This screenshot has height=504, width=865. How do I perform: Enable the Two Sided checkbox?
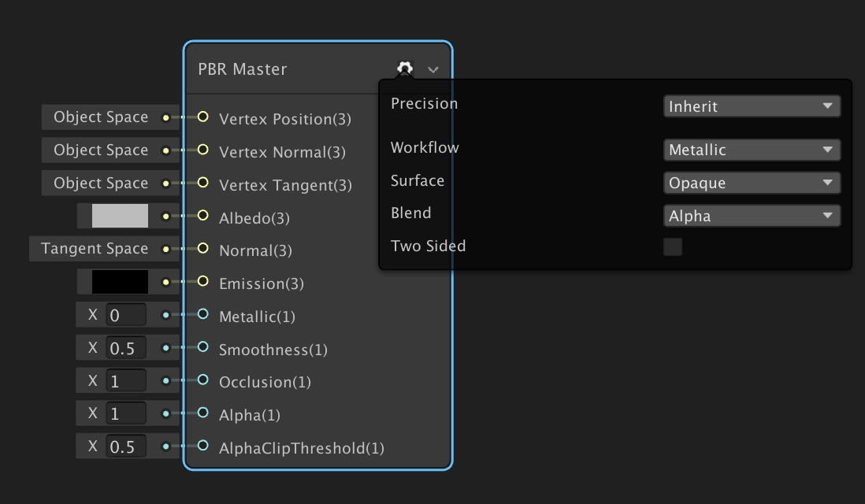click(x=673, y=247)
